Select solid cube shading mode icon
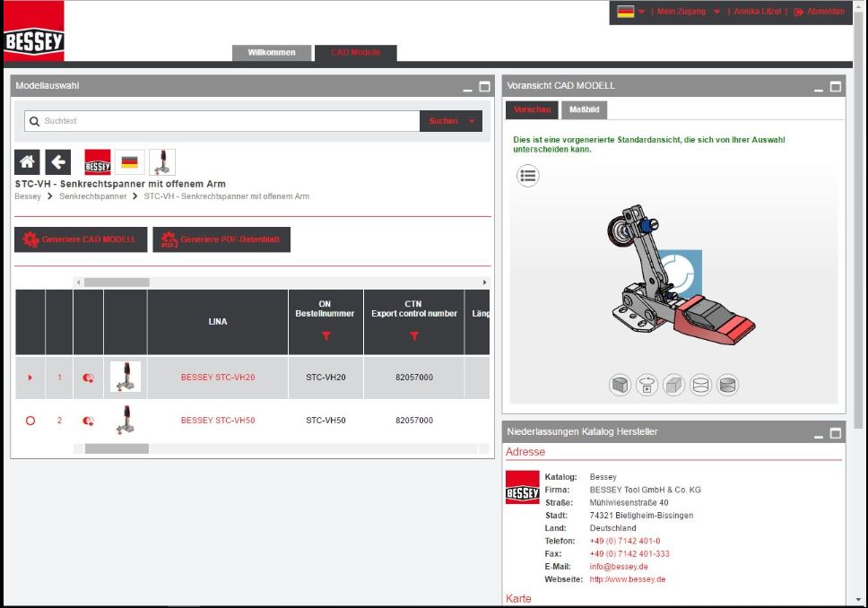This screenshot has width=868, height=608. tap(673, 386)
